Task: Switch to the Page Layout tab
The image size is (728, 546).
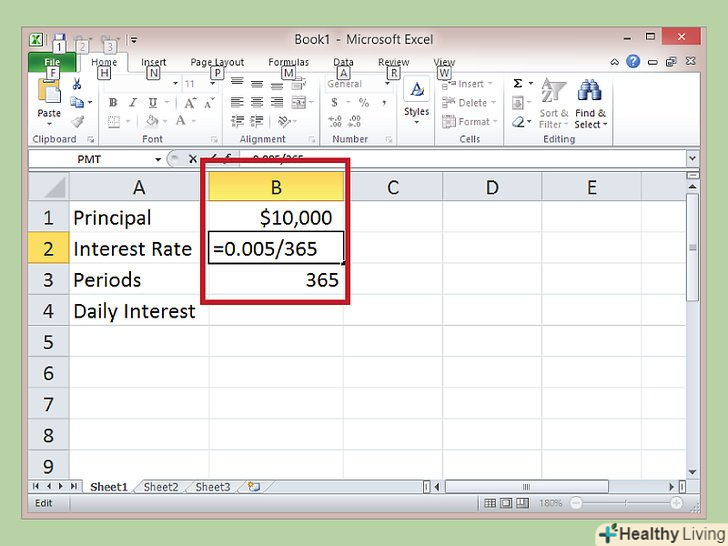Action: coord(217,62)
